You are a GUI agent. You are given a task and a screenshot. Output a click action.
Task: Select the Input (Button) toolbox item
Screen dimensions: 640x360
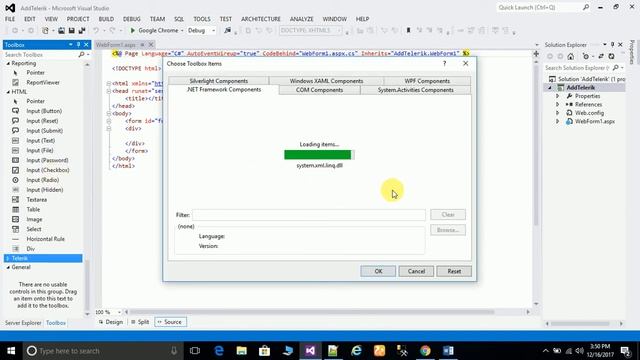tap(44, 111)
